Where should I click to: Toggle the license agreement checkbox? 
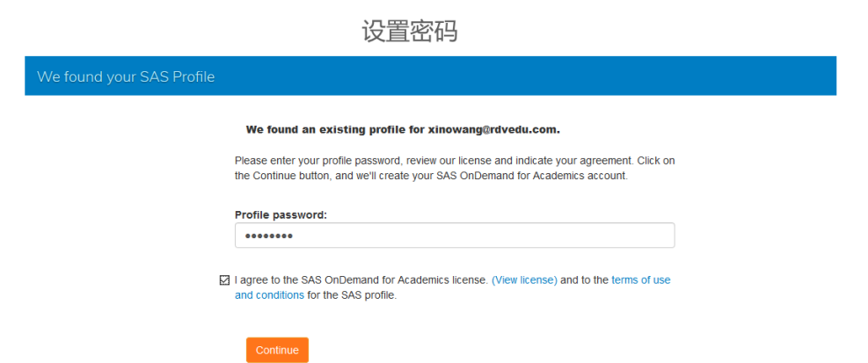point(224,280)
